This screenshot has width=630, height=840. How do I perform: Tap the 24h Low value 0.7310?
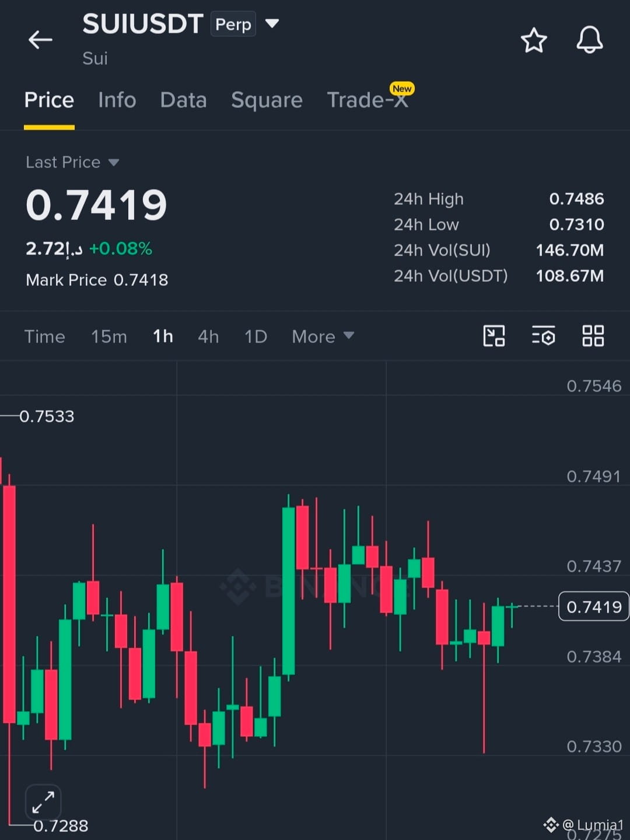click(576, 225)
